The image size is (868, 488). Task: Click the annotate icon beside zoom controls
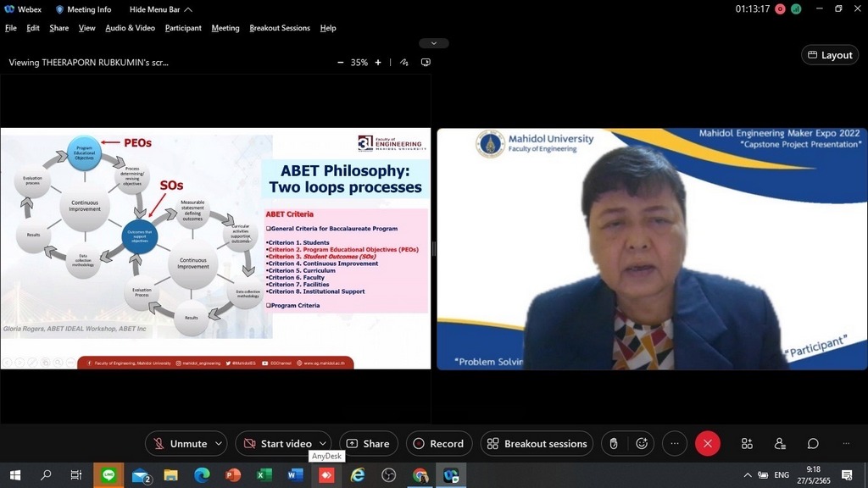coord(404,62)
